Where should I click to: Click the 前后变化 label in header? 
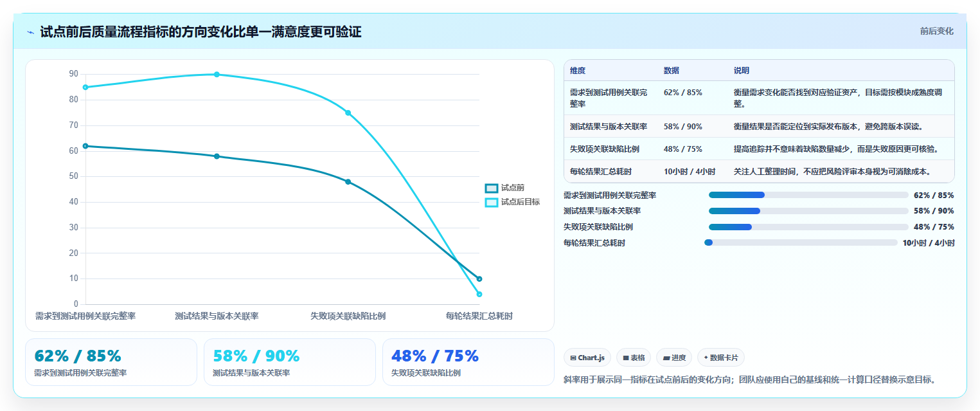936,31
